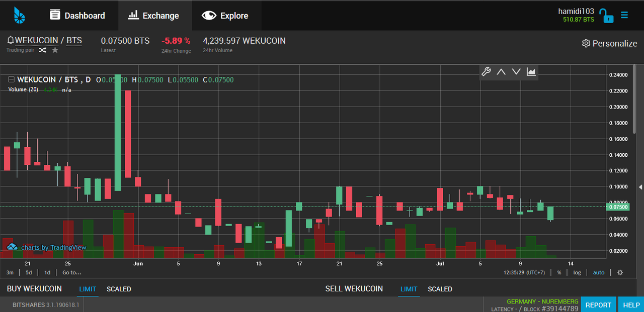Viewport: 644px width, 312px height.
Task: Select LIMIT tab under BUY WEKUCOIN
Action: tap(88, 289)
